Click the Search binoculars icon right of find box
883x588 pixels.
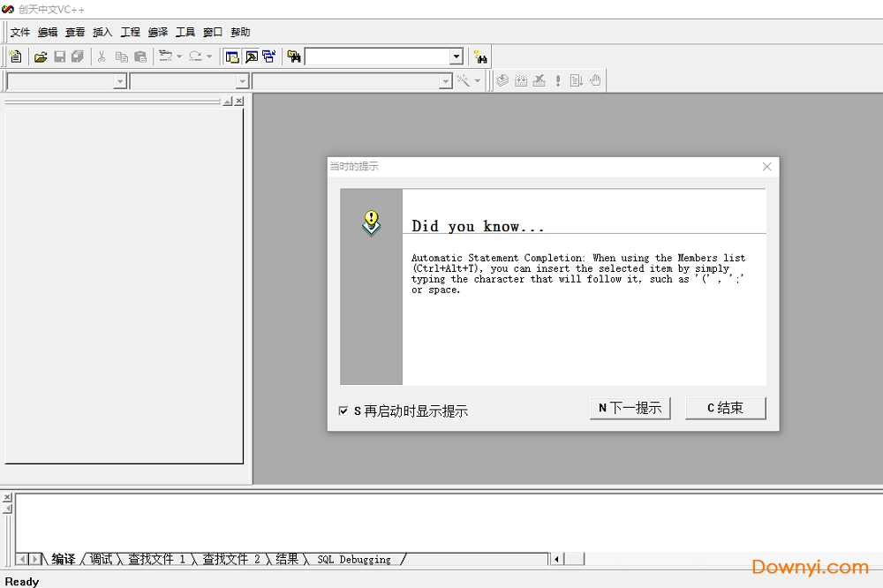[479, 57]
